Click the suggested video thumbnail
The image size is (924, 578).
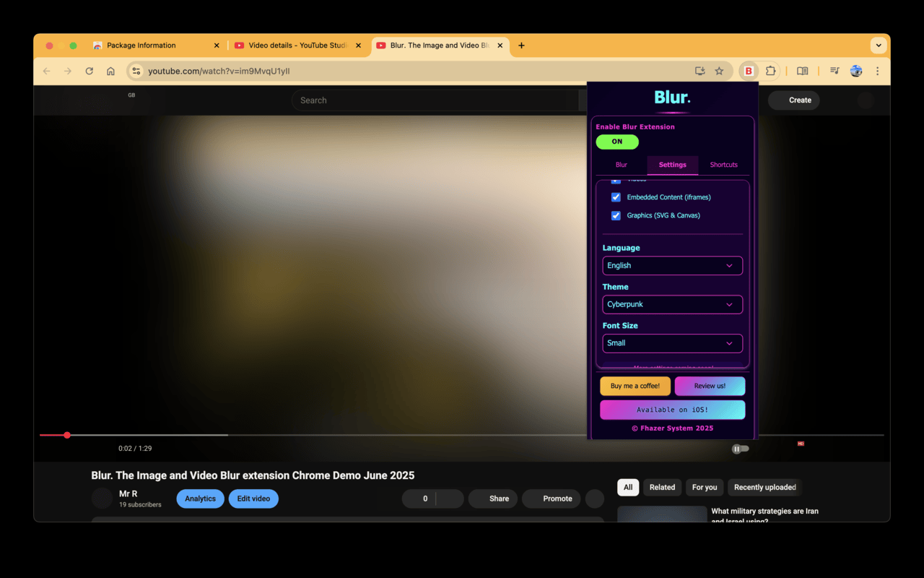click(662, 514)
